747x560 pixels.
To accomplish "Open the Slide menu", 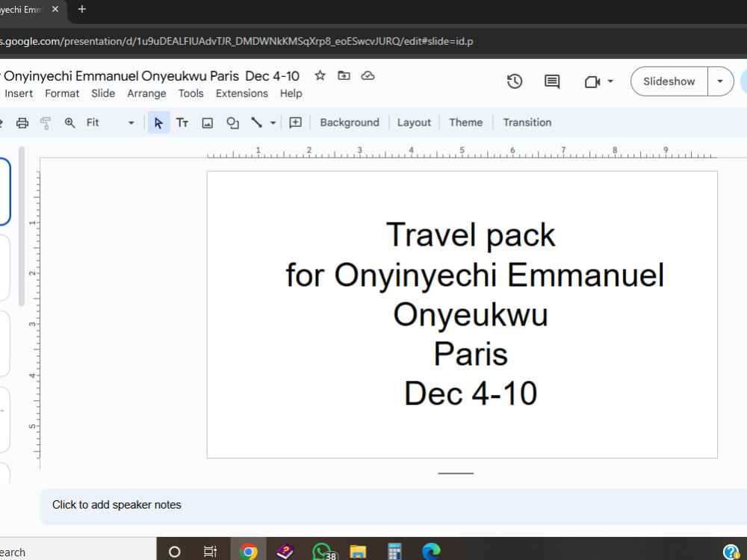I will pyautogui.click(x=103, y=93).
